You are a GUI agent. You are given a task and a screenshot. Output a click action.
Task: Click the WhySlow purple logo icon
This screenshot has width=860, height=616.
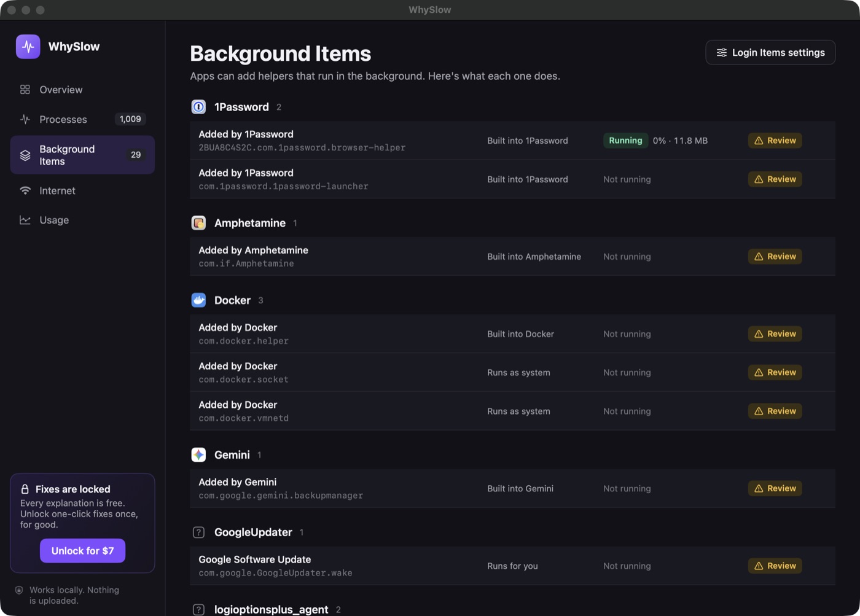coord(28,47)
